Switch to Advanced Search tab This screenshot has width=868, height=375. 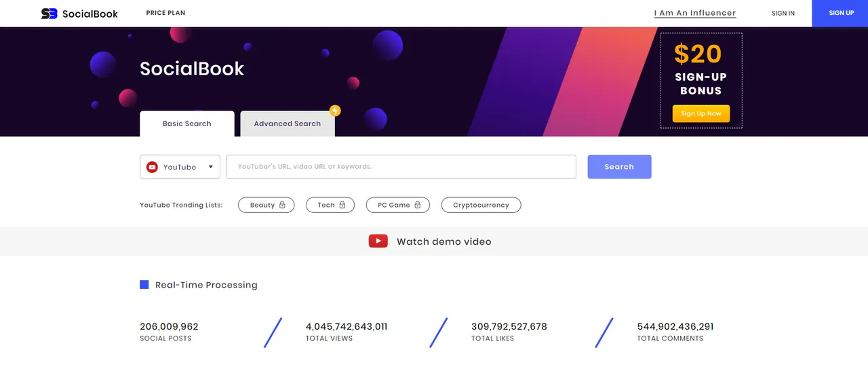[x=288, y=124]
